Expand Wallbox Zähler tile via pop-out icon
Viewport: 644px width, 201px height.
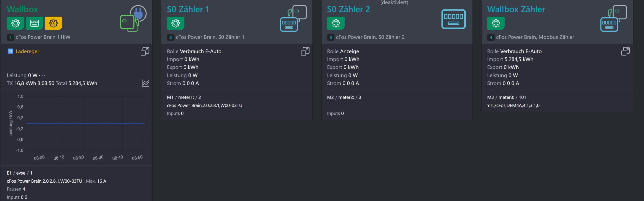pyautogui.click(x=625, y=51)
